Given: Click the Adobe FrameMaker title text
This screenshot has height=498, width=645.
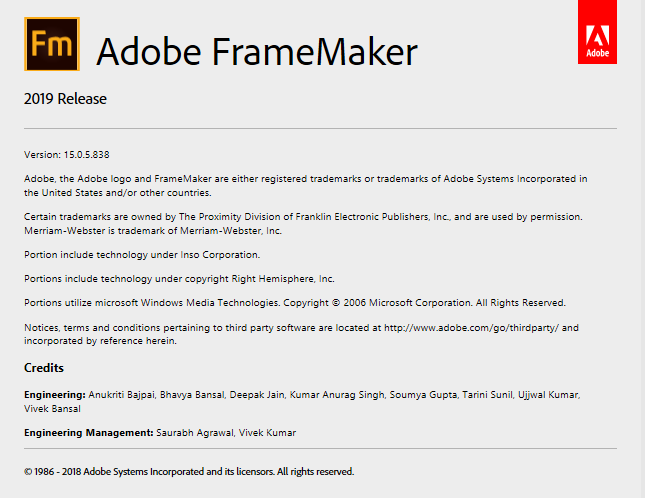Looking at the screenshot, I should click(x=257, y=52).
